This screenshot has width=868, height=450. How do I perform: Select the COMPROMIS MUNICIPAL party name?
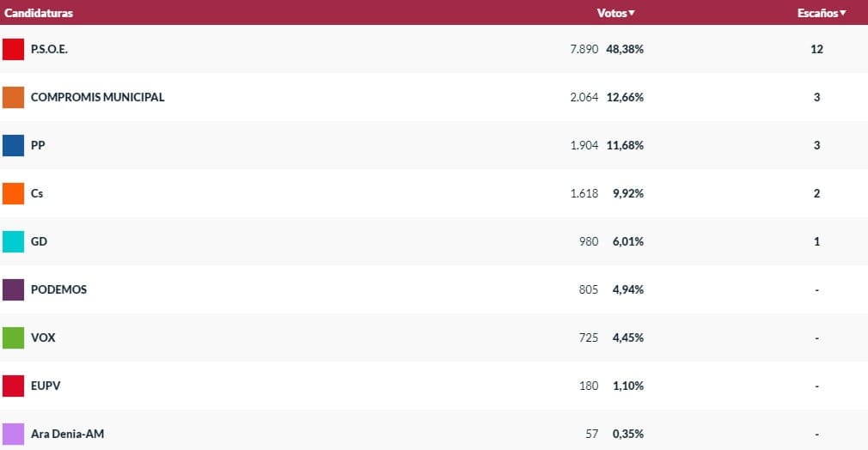coord(97,97)
